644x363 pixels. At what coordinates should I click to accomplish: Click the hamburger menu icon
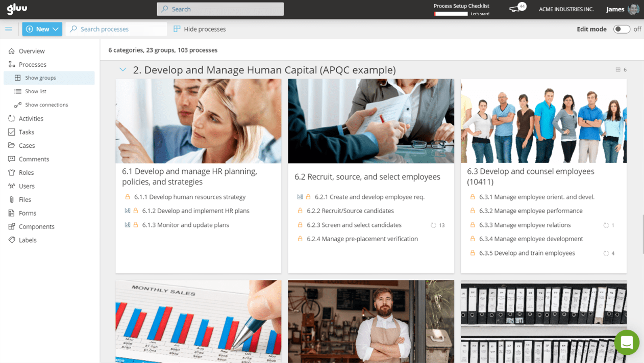click(x=9, y=29)
